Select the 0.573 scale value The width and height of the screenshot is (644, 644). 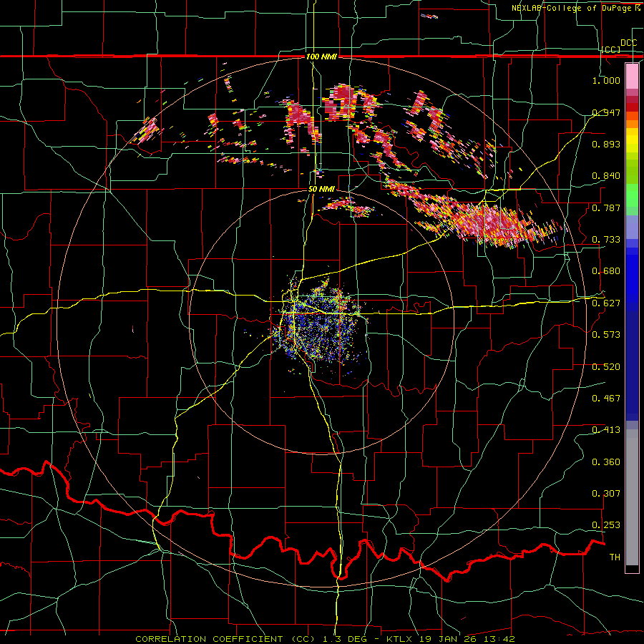(x=606, y=335)
